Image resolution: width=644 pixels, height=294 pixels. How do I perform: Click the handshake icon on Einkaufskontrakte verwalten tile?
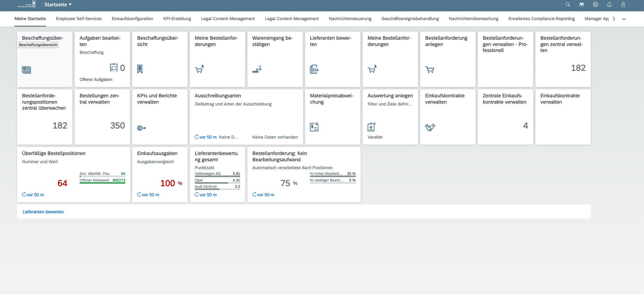click(x=430, y=127)
